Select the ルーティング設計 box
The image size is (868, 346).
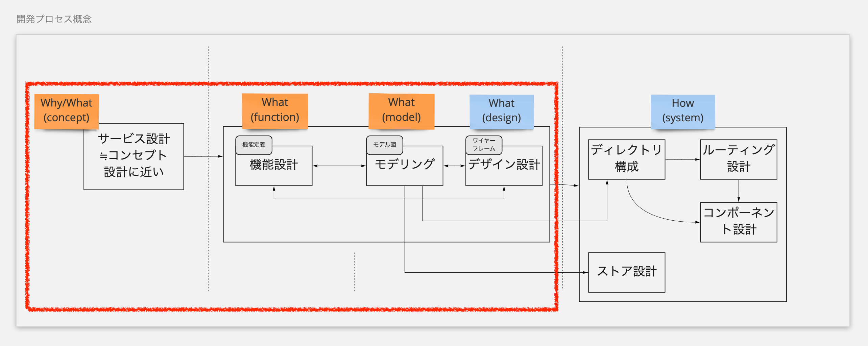pyautogui.click(x=739, y=159)
